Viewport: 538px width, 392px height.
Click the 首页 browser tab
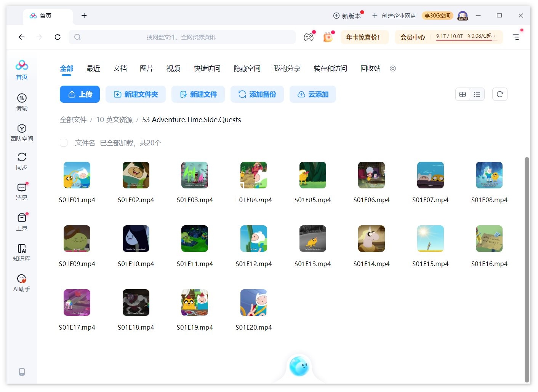point(48,16)
